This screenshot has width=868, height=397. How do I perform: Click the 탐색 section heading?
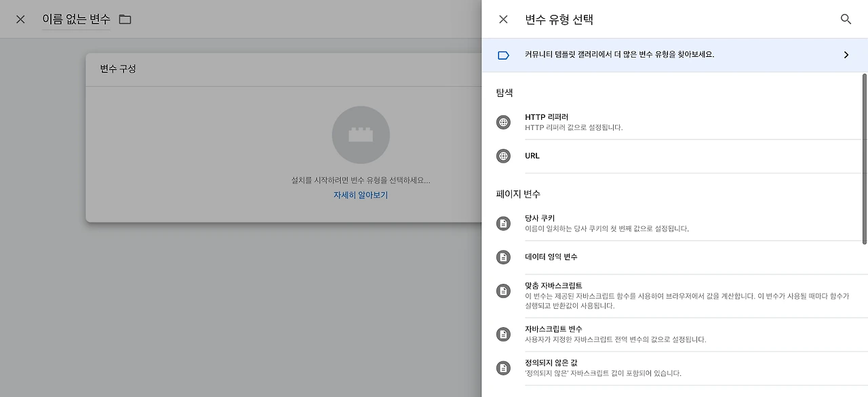[505, 93]
